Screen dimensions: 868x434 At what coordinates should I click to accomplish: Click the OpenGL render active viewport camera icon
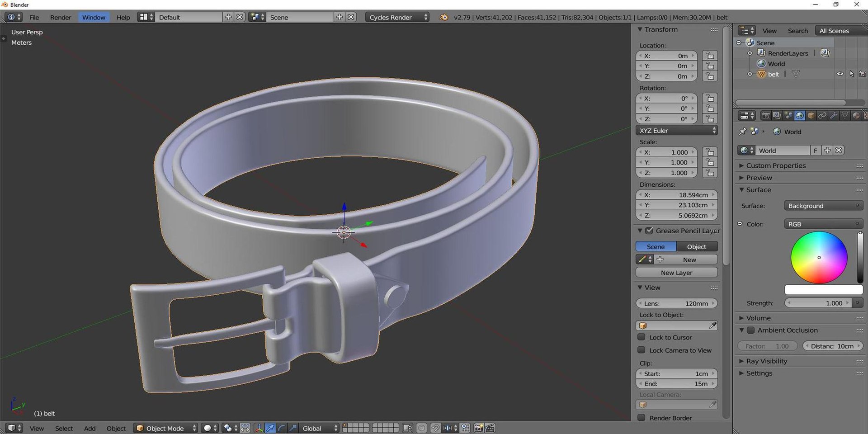point(479,428)
